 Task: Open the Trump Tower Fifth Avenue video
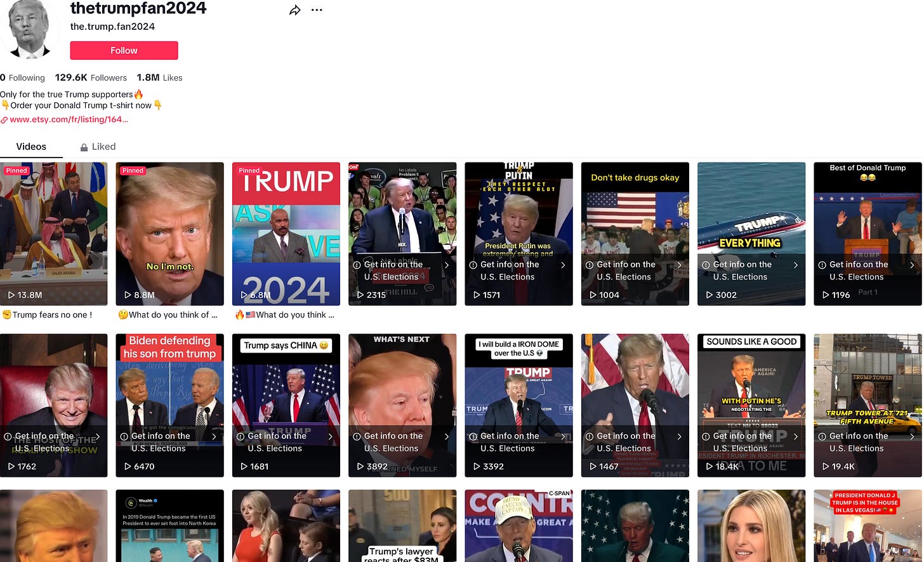click(868, 405)
